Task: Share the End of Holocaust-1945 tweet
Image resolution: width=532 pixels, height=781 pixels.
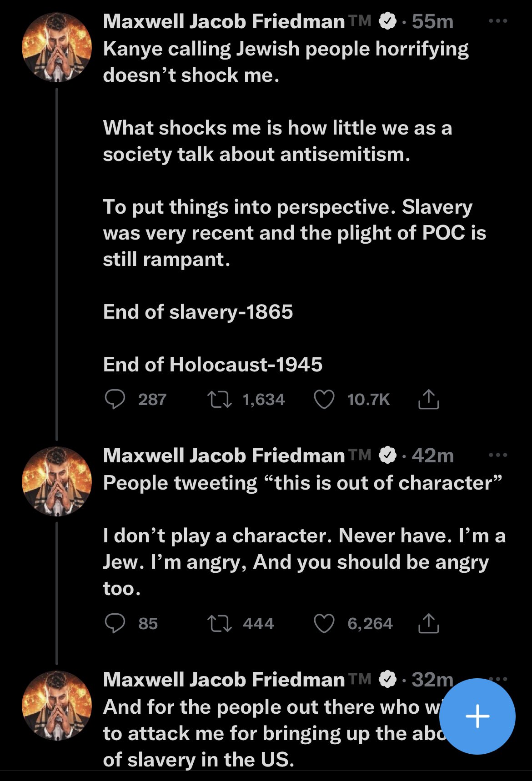Action: (x=428, y=400)
